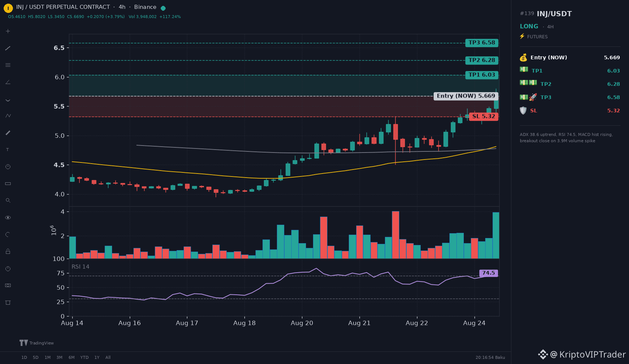Click the single banknote TP1 icon

coord(524,69)
